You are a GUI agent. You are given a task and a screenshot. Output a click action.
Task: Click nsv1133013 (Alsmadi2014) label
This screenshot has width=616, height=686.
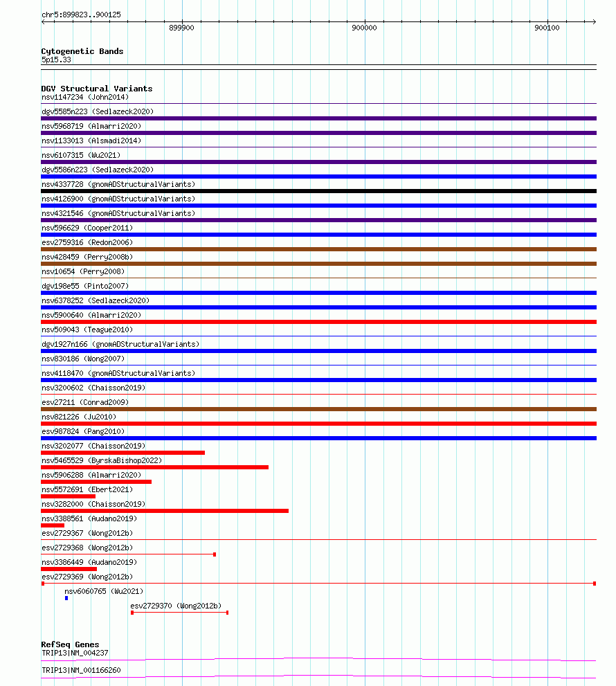[x=91, y=141]
